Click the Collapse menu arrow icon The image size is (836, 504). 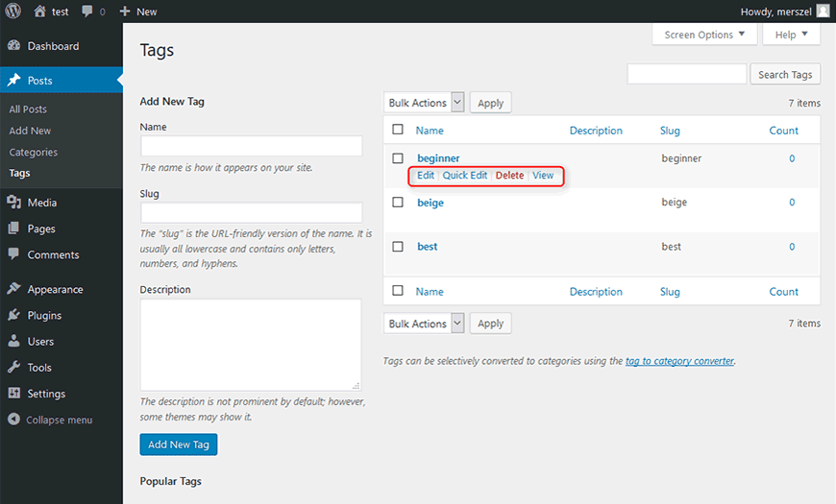13,420
